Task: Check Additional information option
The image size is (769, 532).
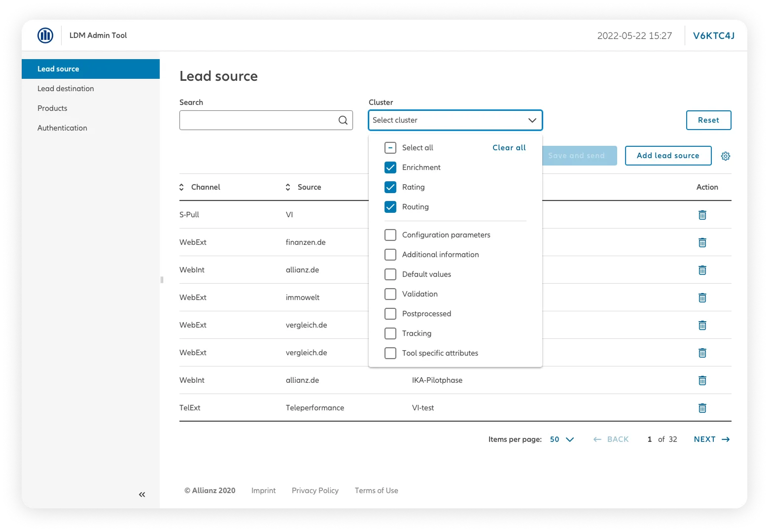Action: [x=390, y=255]
